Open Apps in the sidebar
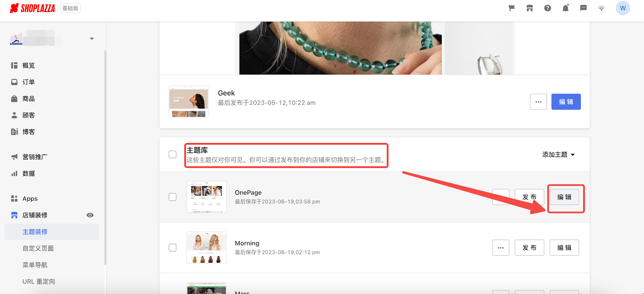Viewport: 644px width, 294px height. (x=30, y=199)
